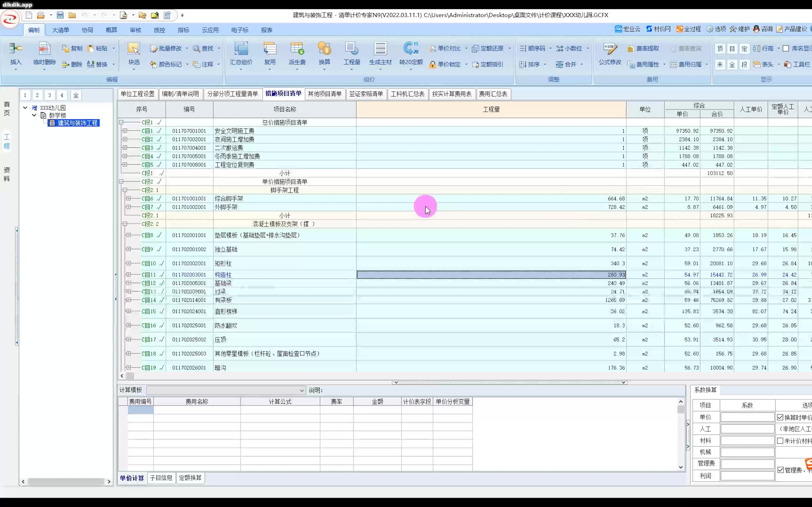The height and width of the screenshot is (507, 812).
Task: Expand the 排脚手架工程 tree node
Action: click(x=125, y=190)
